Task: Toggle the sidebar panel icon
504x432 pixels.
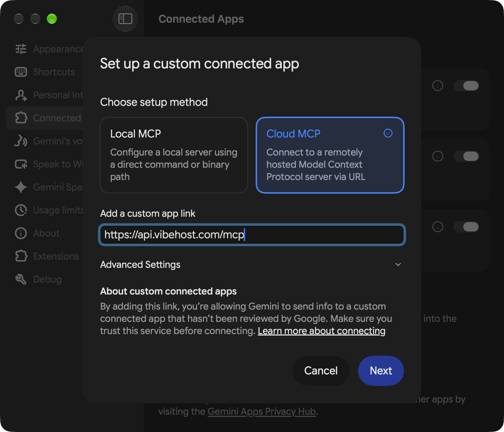Action: [125, 19]
